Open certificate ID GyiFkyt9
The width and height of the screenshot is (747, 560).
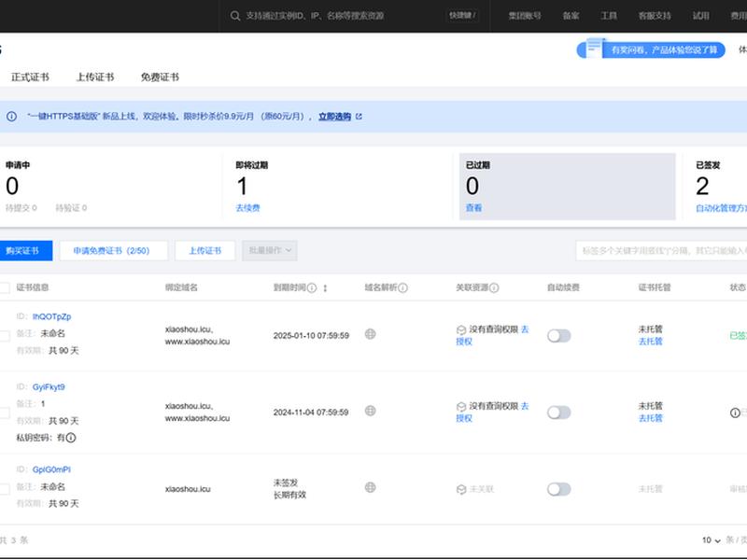pyautogui.click(x=49, y=386)
